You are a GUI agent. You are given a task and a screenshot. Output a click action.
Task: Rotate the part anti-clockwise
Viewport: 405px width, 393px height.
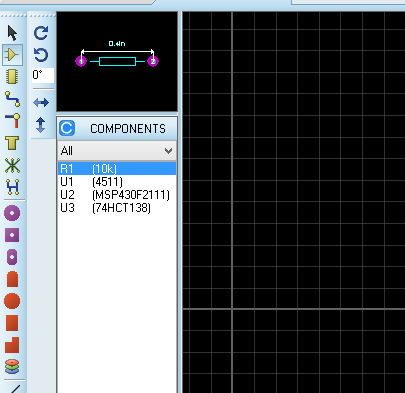coord(41,55)
